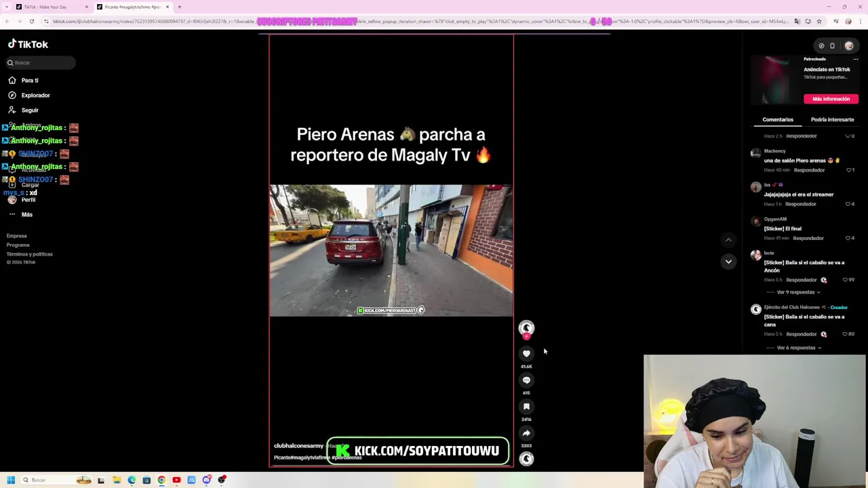Click the Más información ad button
Image resolution: width=868 pixels, height=488 pixels.
click(831, 99)
